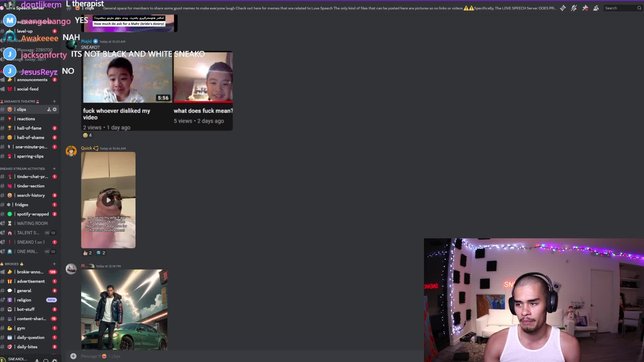644x362 pixels.
Task: Toggle the member list icon
Action: pyautogui.click(x=596, y=8)
